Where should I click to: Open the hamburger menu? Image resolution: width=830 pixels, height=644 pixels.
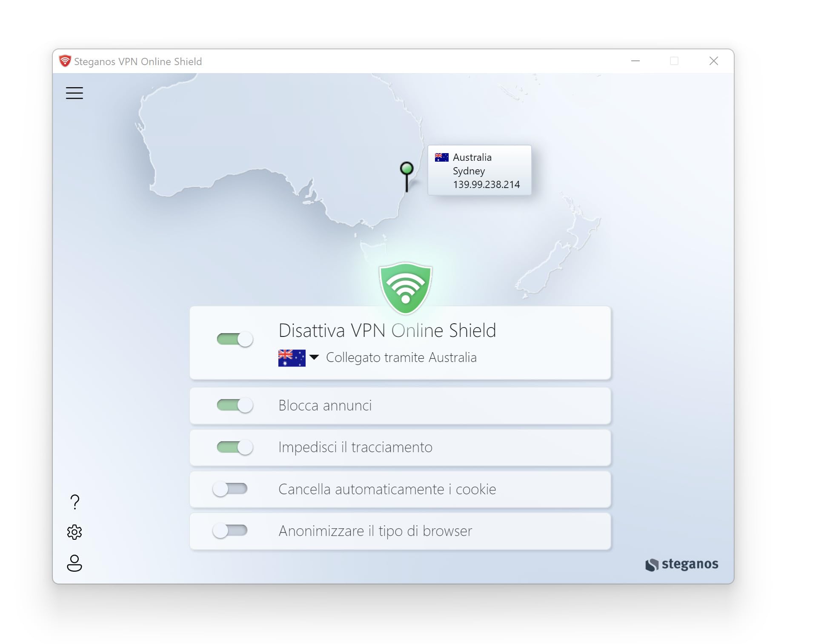pos(74,93)
